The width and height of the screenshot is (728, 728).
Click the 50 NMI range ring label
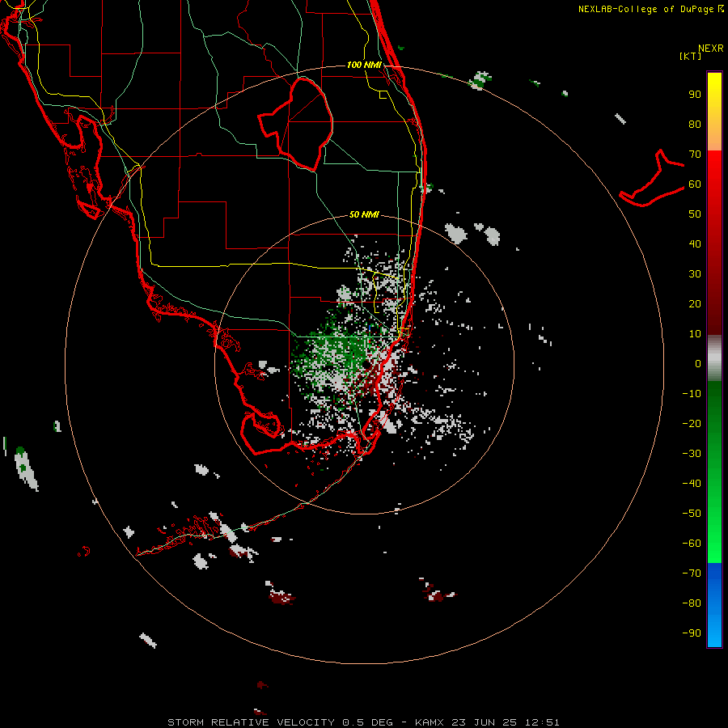[364, 214]
